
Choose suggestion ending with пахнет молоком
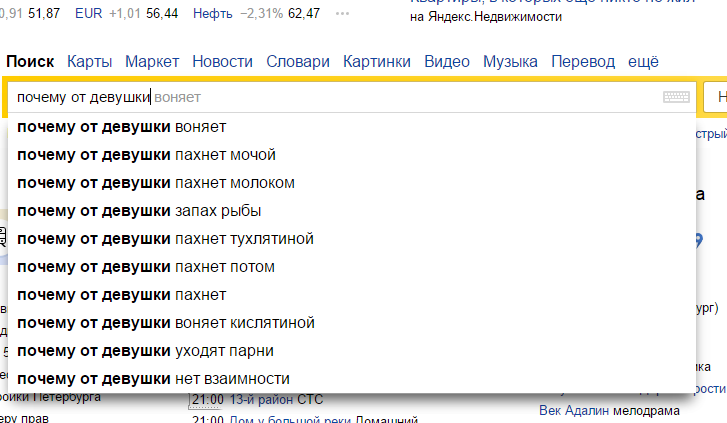coord(352,183)
